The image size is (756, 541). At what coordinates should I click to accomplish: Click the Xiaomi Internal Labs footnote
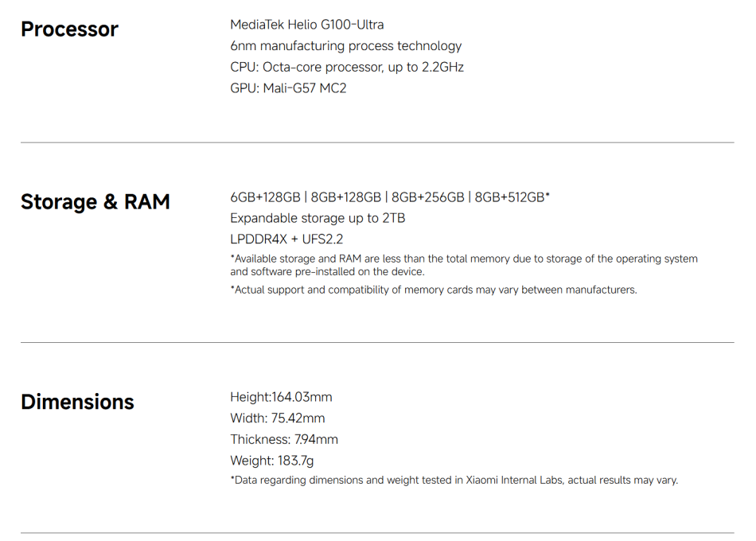[x=454, y=481]
